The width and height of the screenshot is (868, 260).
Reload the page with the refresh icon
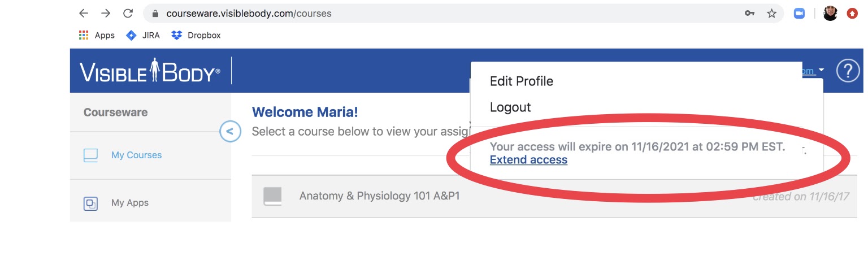coord(128,13)
